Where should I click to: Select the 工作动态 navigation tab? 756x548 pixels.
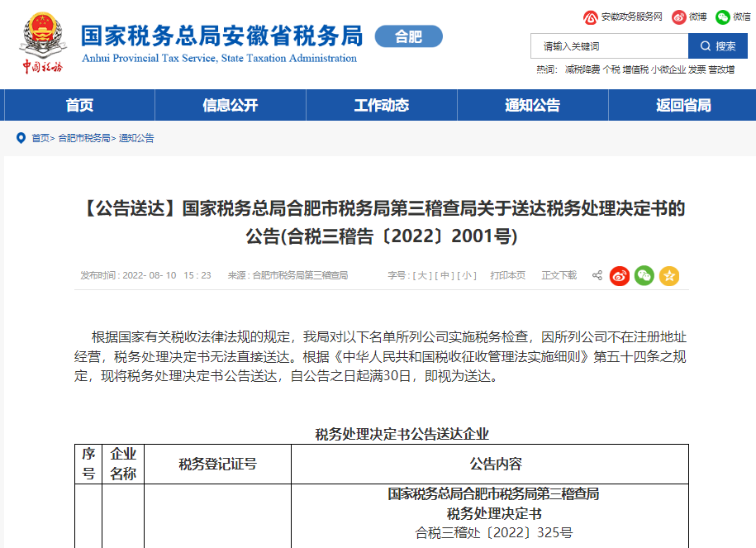pos(382,105)
